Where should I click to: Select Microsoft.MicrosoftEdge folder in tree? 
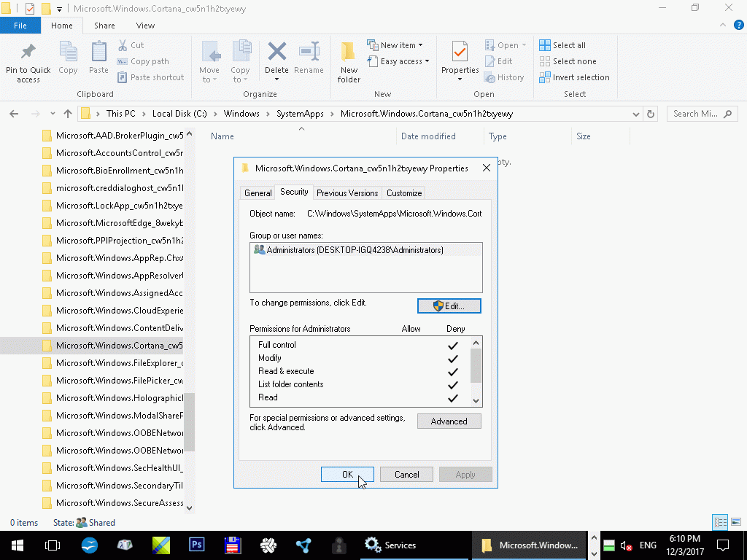pos(112,223)
